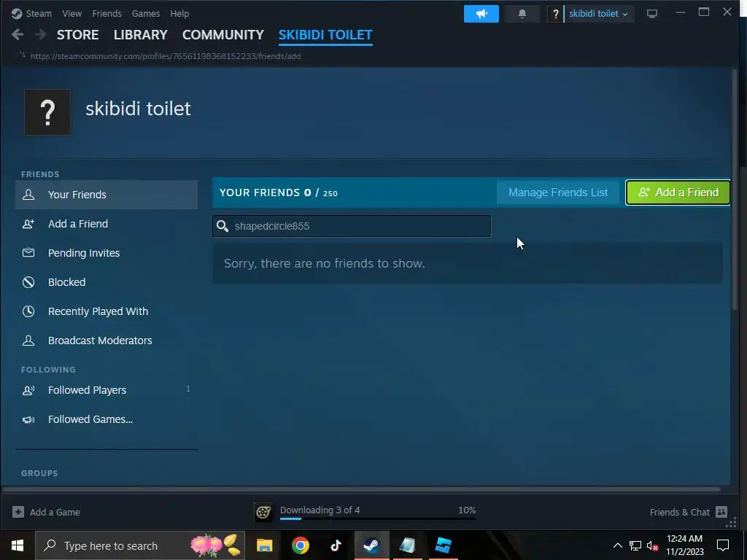Screen dimensions: 747x560
Task: Click Add a Game text
Action: pos(55,513)
